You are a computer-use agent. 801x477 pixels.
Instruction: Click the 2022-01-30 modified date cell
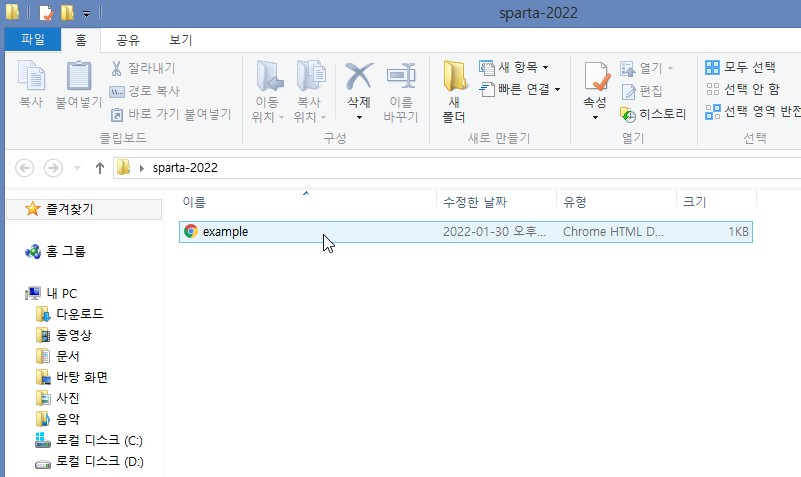pyautogui.click(x=494, y=232)
